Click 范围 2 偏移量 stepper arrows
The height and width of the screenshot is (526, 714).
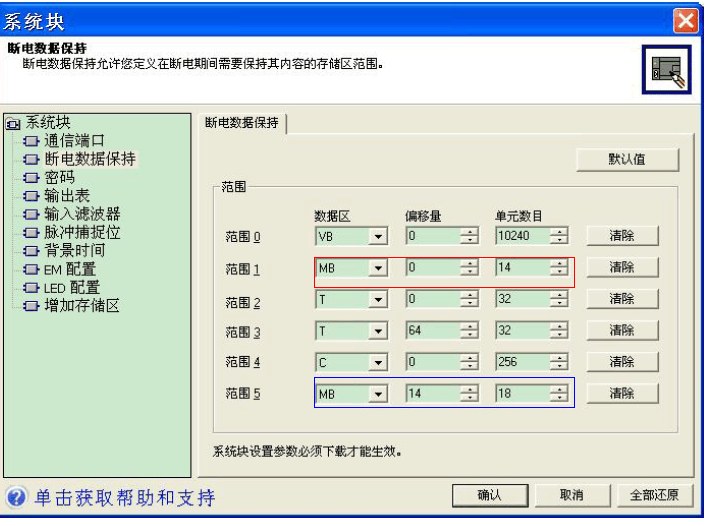469,299
